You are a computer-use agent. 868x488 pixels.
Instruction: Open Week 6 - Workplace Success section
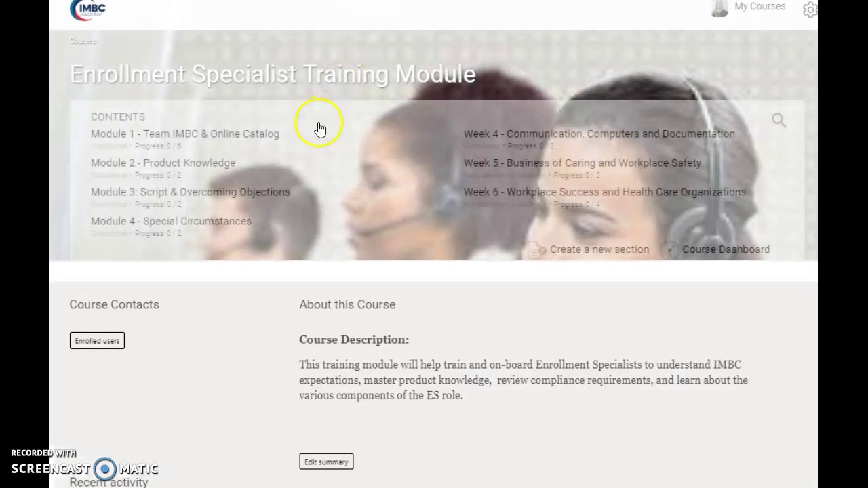coord(604,192)
